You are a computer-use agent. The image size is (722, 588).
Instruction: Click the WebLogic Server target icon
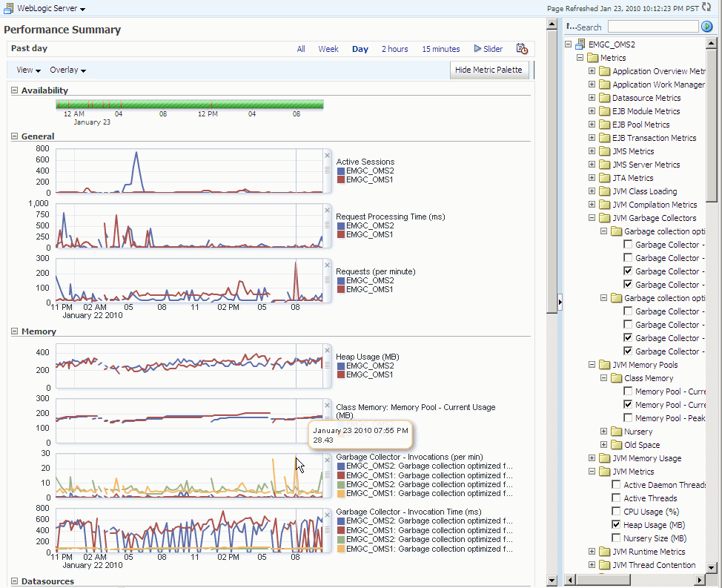pyautogui.click(x=8, y=8)
